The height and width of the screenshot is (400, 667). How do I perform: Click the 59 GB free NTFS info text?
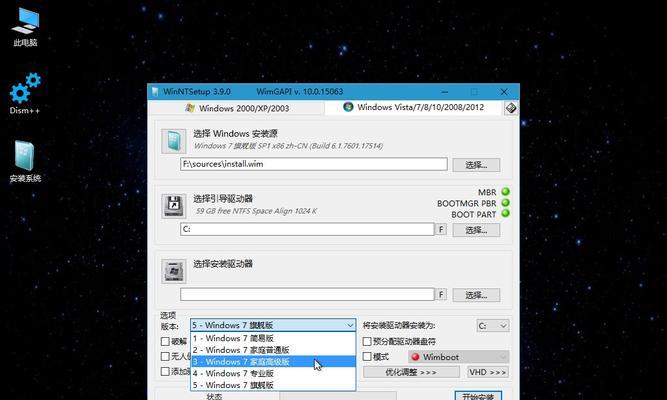(257, 211)
